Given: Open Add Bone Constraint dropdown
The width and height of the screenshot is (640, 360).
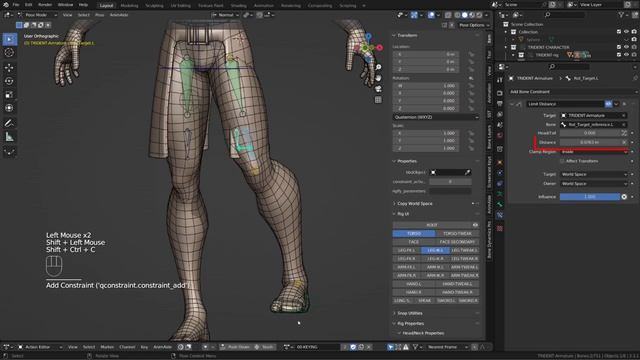Looking at the screenshot, I should tap(572, 92).
